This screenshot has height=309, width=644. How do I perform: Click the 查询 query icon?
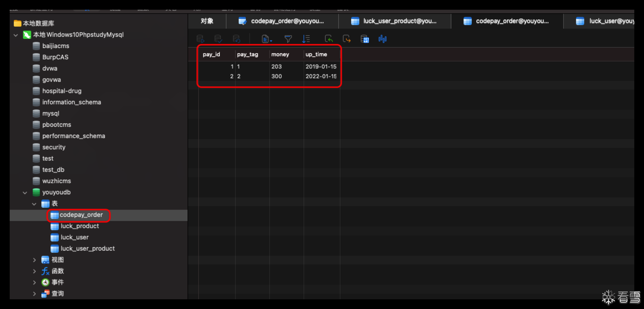[x=45, y=294]
